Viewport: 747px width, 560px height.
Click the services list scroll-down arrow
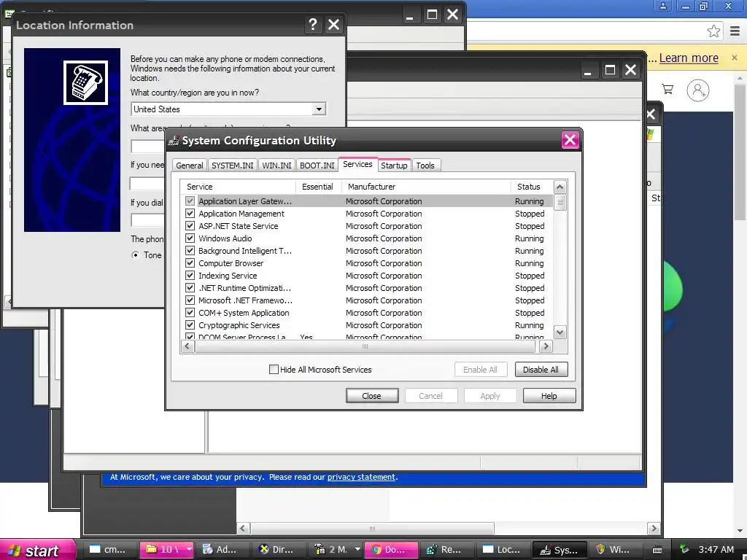coord(560,332)
